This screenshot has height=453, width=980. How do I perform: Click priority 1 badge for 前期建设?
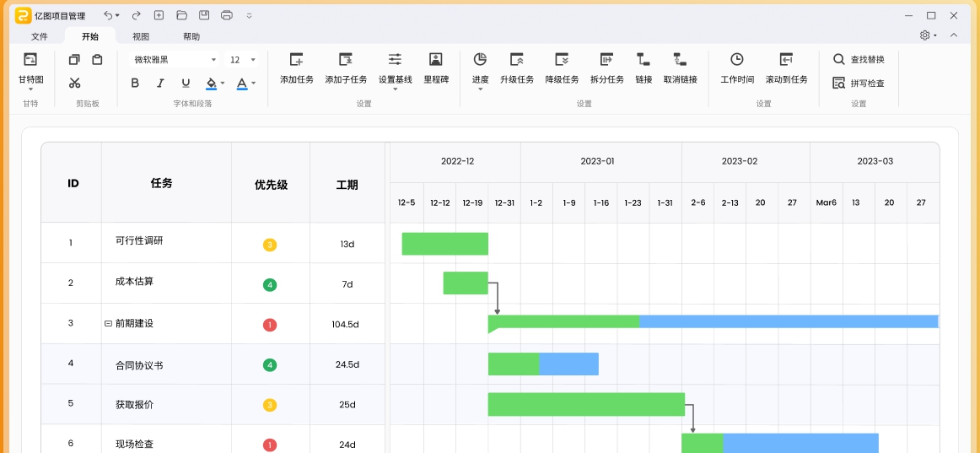270,325
